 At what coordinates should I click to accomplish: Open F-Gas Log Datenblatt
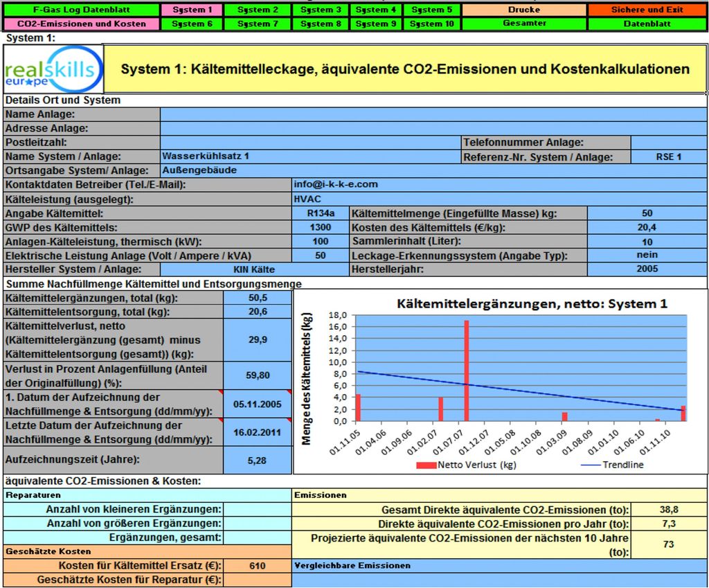(x=80, y=10)
